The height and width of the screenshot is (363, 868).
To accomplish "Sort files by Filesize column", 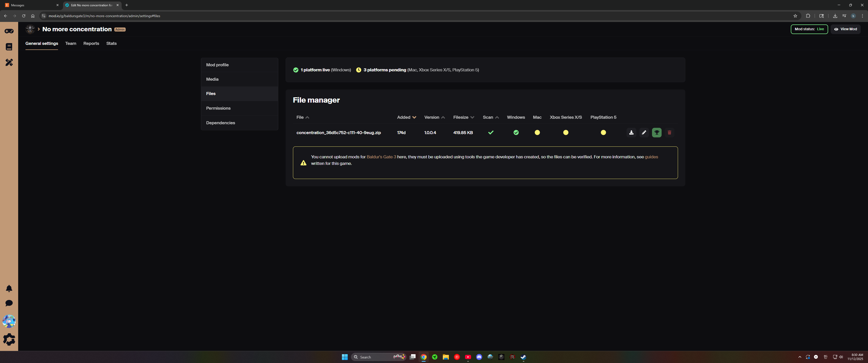I will click(464, 117).
